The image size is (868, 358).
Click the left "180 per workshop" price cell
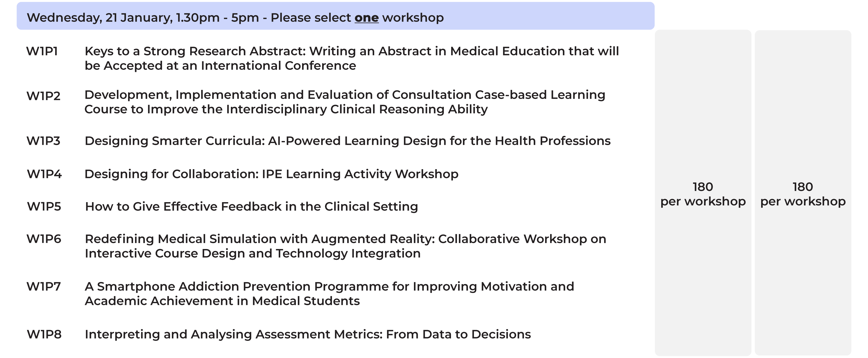[x=703, y=194]
